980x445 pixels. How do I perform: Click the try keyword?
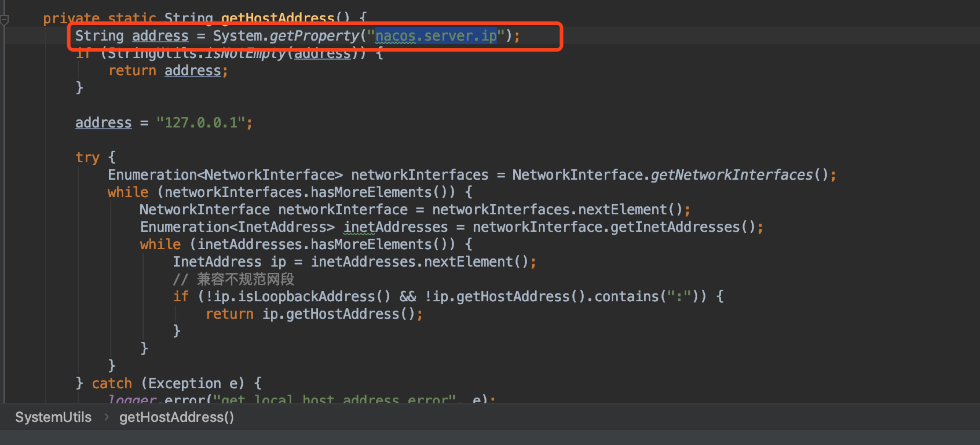coord(87,157)
